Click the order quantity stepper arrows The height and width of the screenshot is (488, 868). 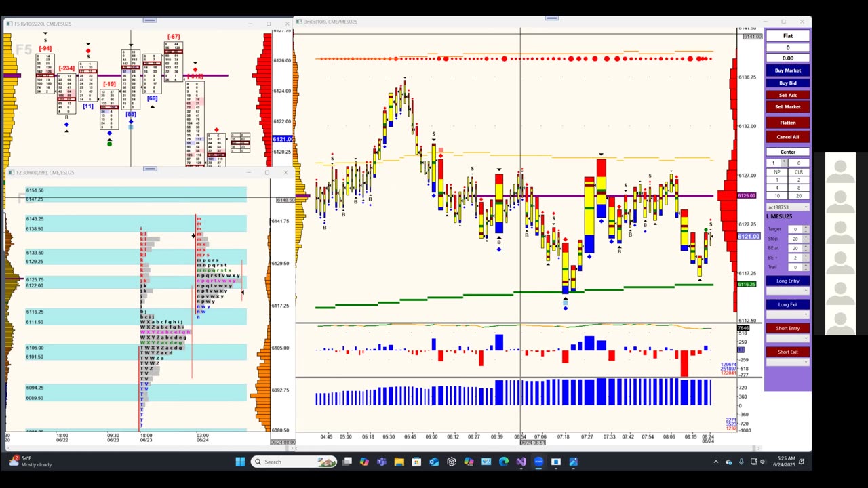pos(784,163)
